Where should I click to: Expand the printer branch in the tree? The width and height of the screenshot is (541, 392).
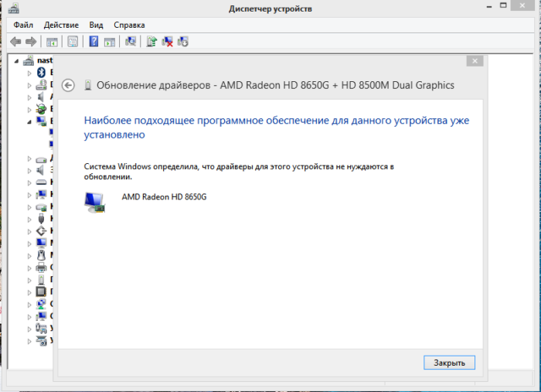[x=29, y=268]
